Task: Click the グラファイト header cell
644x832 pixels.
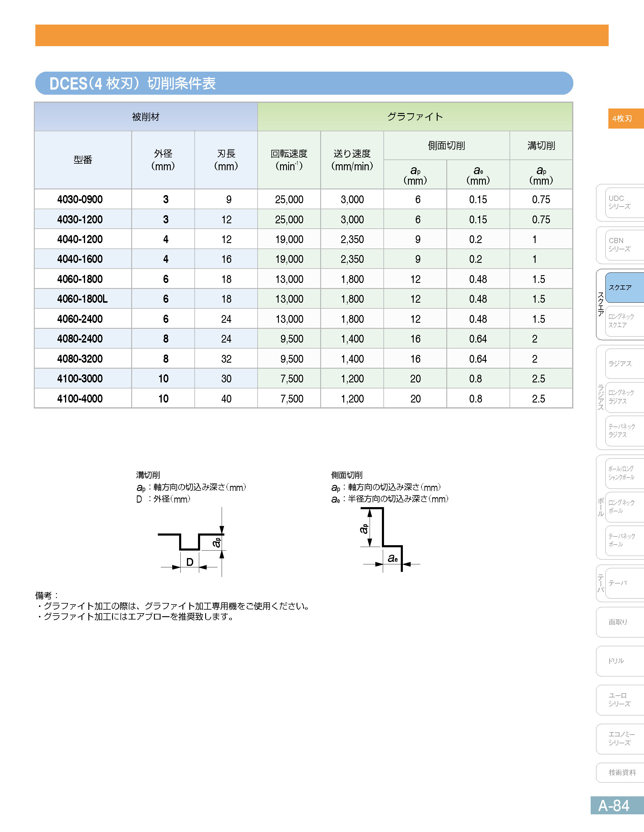Action: (415, 117)
